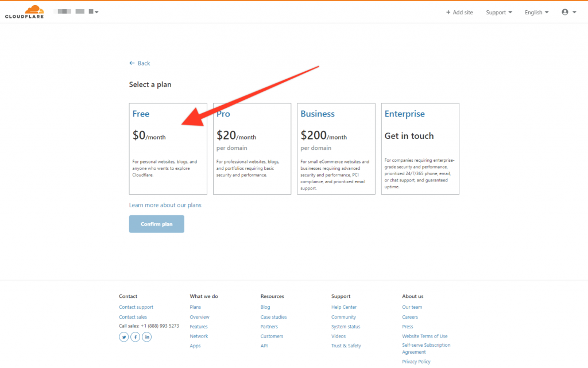The height and width of the screenshot is (368, 588).
Task: Open Press footer link
Action: point(407,327)
